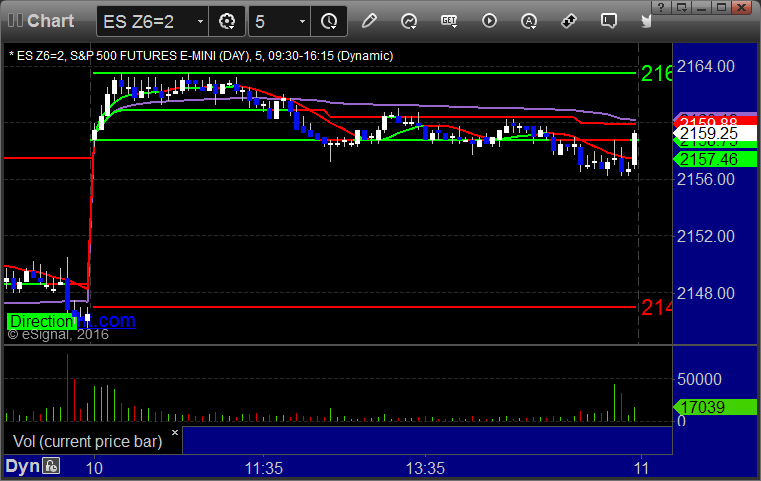Toggle the time scale lock icon beside Dyn

click(51, 466)
